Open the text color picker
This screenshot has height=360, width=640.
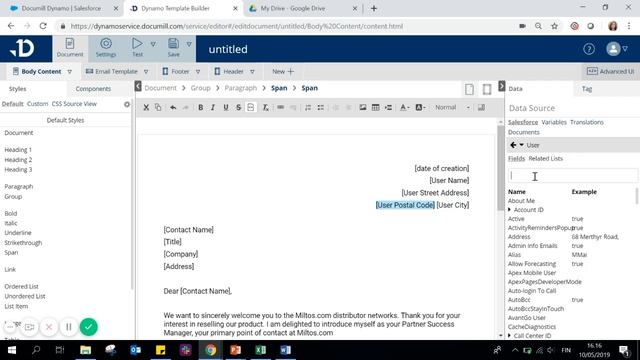tap(404, 107)
